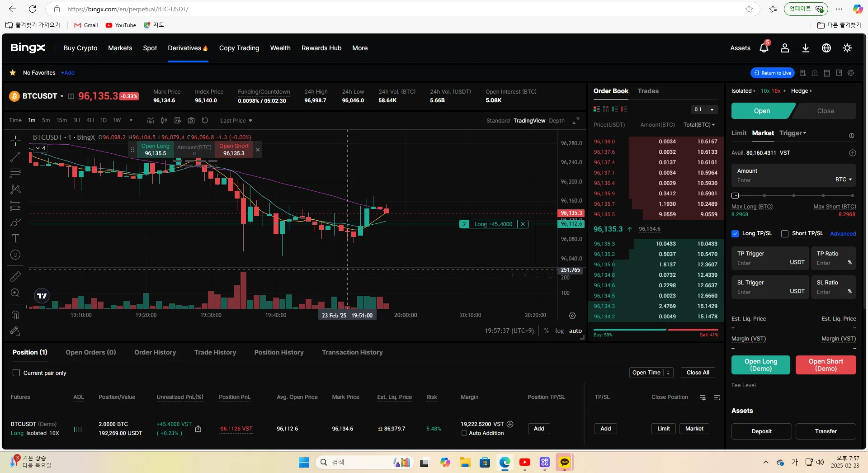Screen dimensions: 868x473
Task: Click Open Long (Demo) button
Action: coord(761,365)
